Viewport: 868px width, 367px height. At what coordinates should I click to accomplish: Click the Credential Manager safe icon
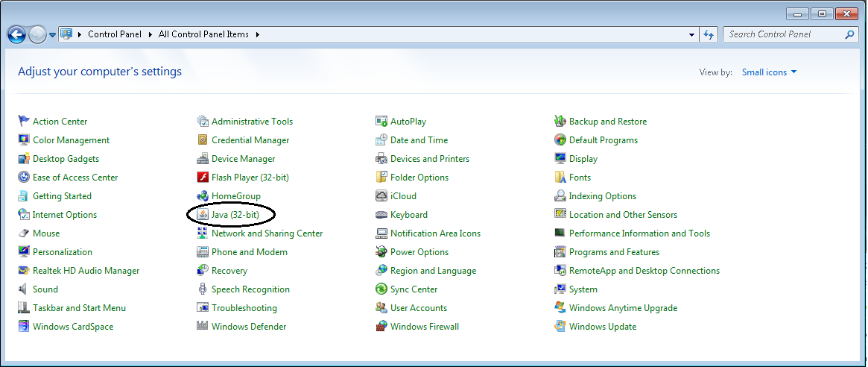[x=203, y=139]
